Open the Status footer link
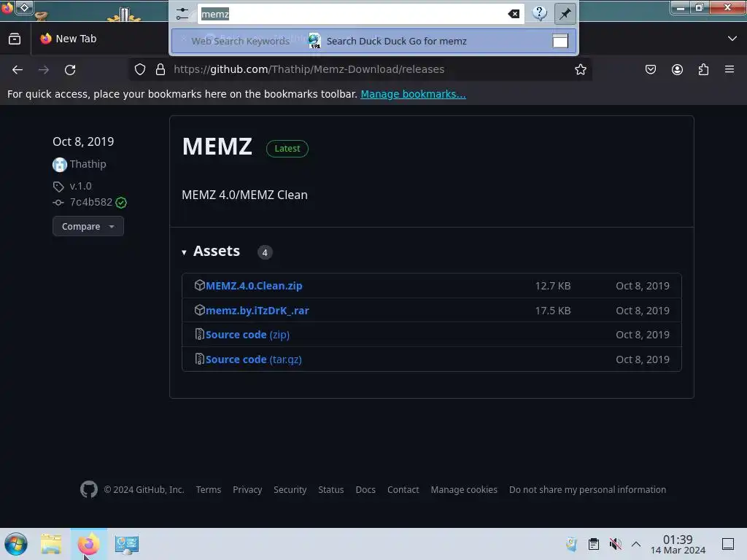Viewport: 747px width, 560px height. [330, 489]
